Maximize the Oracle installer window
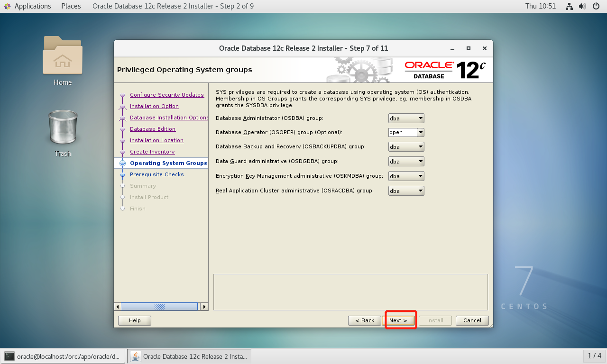Image resolution: width=607 pixels, height=364 pixels. (469, 48)
